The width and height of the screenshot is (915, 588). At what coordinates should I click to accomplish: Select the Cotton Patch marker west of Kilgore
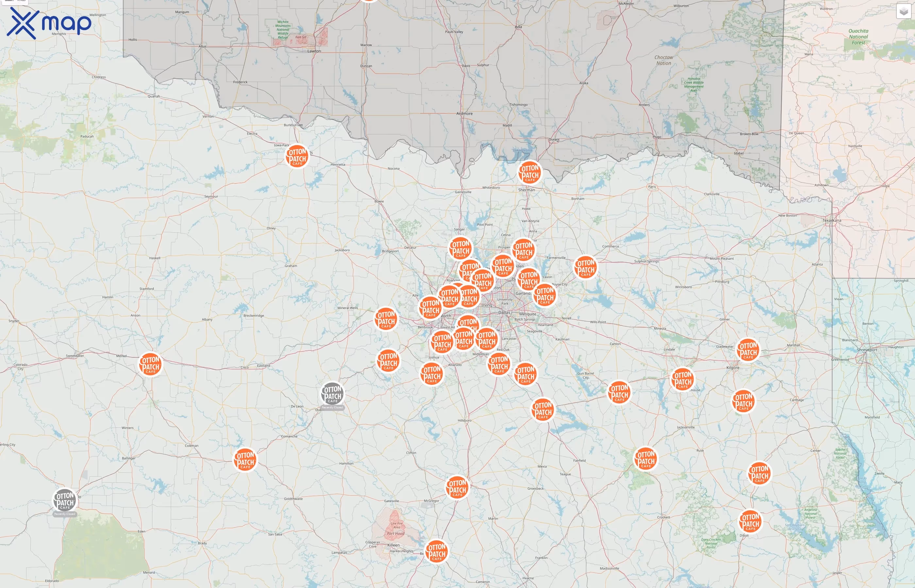683,379
